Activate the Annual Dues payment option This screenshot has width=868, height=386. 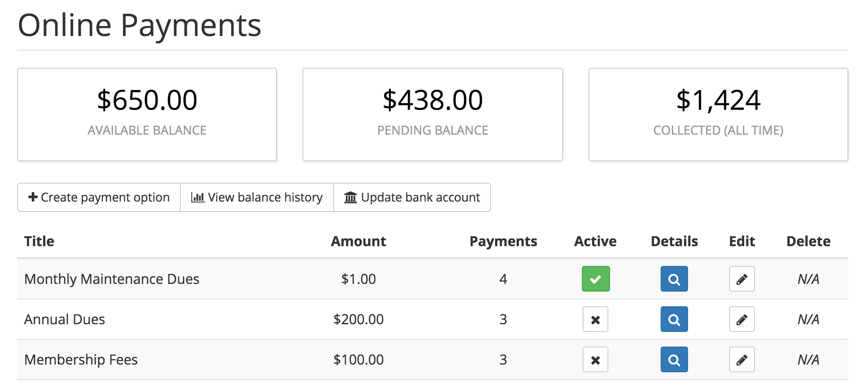(595, 319)
